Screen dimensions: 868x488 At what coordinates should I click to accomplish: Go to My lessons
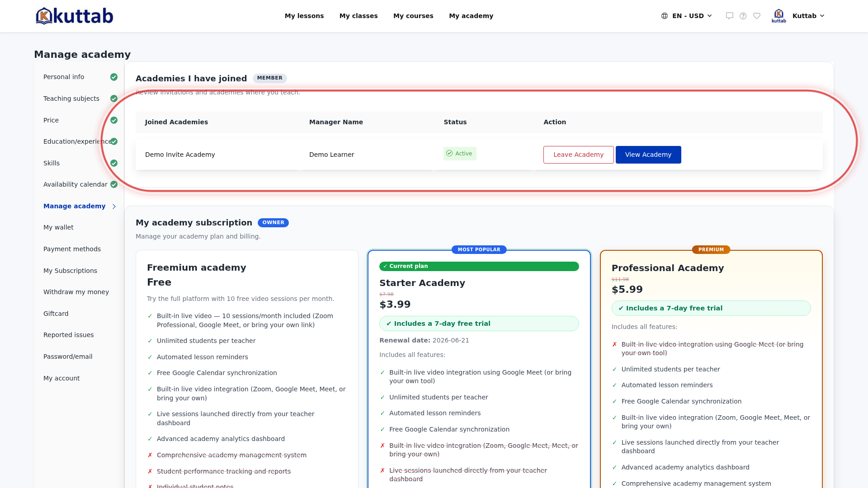pyautogui.click(x=304, y=16)
